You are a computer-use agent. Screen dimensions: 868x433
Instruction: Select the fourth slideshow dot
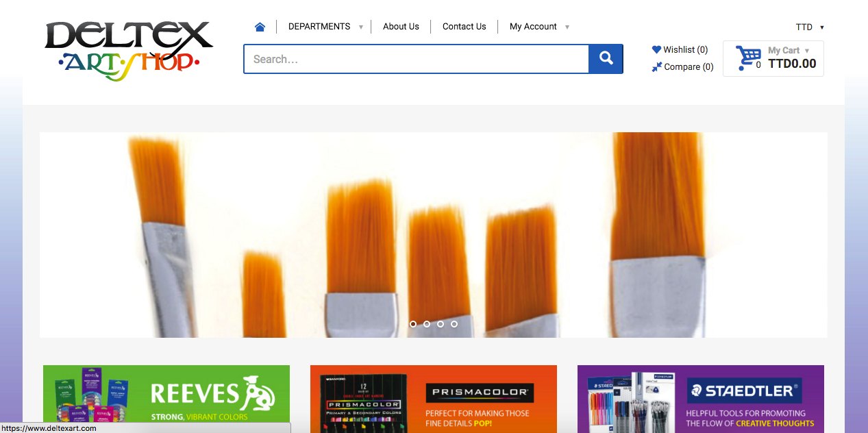coord(454,324)
